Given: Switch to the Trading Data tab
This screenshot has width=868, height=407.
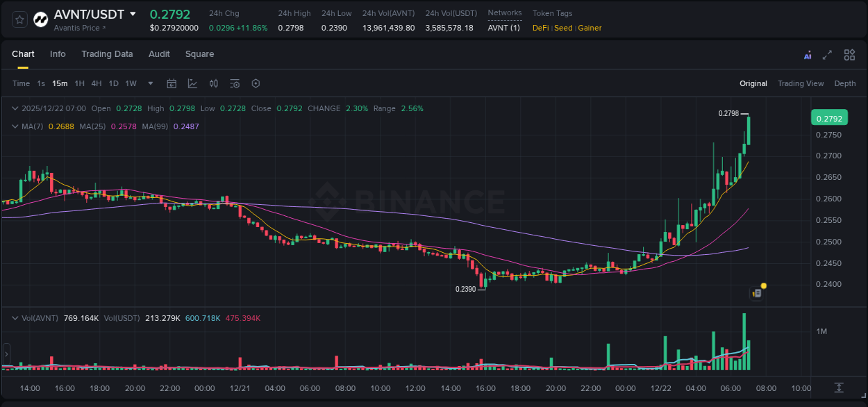Looking at the screenshot, I should click(107, 54).
